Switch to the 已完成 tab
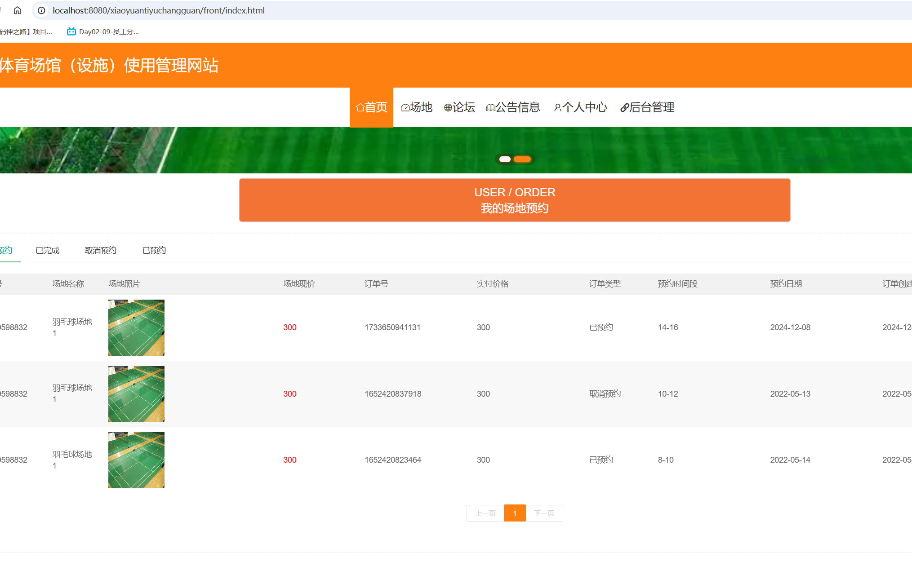Screen dimensions: 912x588 click(47, 250)
